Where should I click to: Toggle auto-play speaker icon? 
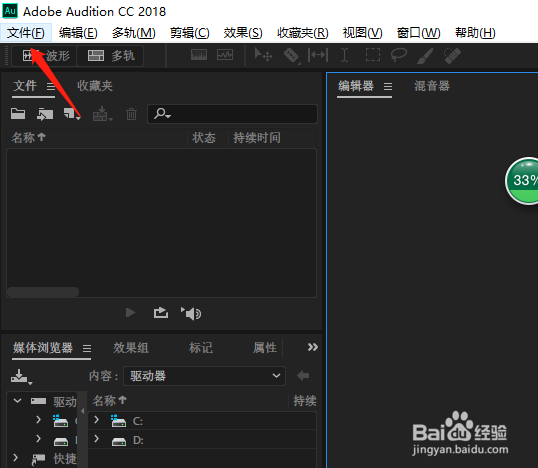tap(191, 313)
